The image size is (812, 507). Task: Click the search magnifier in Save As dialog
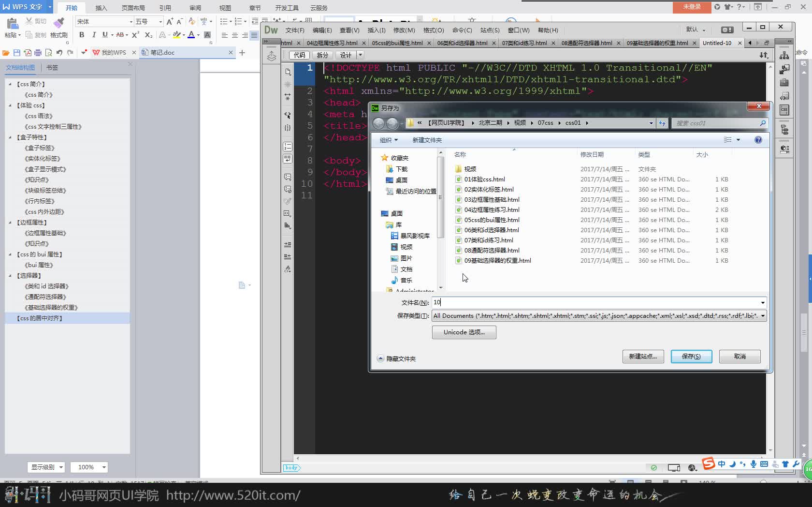(762, 123)
